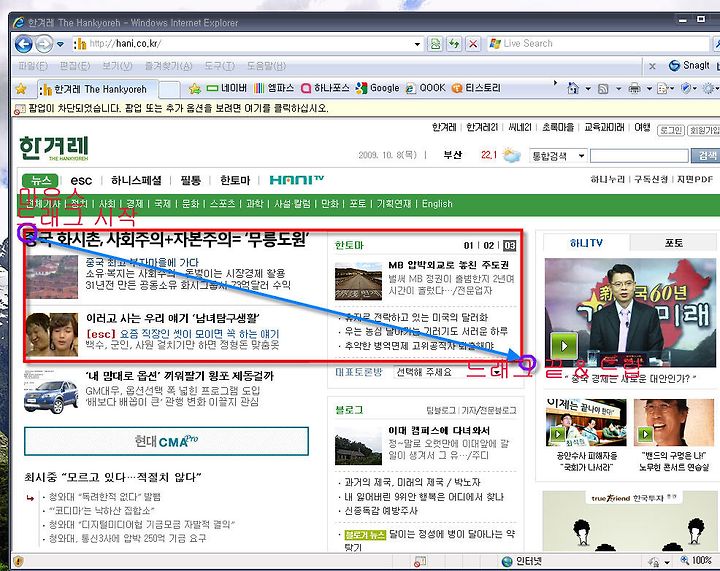Click the blue car article thumbnail
The image size is (720, 571).
click(51, 393)
